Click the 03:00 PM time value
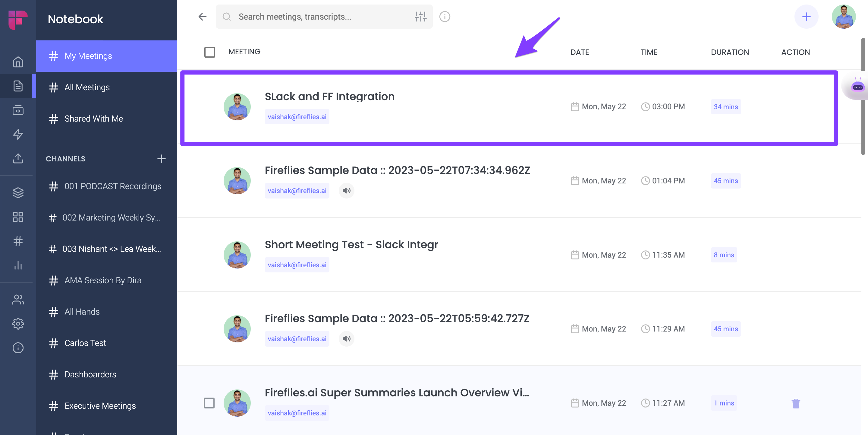This screenshot has height=435, width=868. (x=668, y=106)
